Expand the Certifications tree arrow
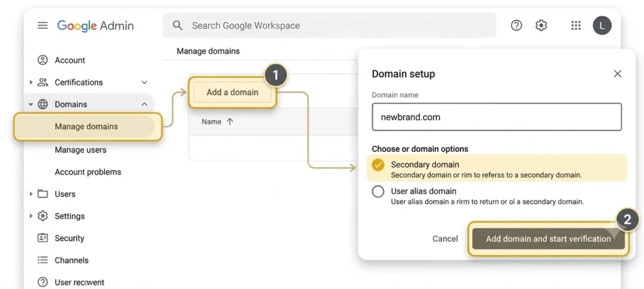 [31, 82]
